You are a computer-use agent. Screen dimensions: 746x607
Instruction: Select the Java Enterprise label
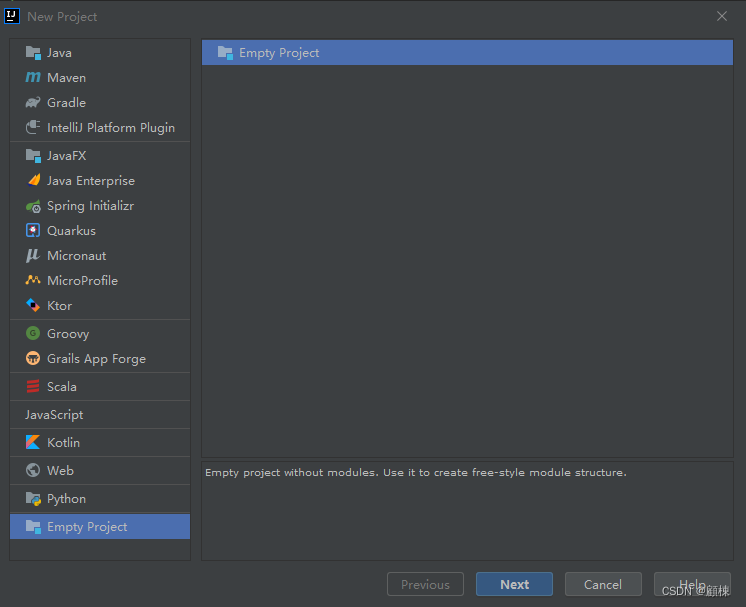pos(91,181)
